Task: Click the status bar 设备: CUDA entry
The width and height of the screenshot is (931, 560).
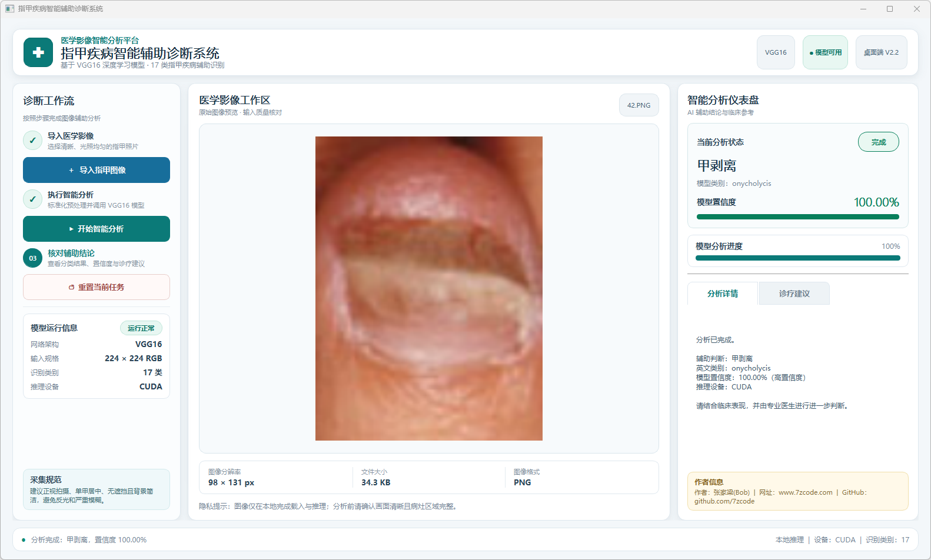Action: [x=835, y=539]
